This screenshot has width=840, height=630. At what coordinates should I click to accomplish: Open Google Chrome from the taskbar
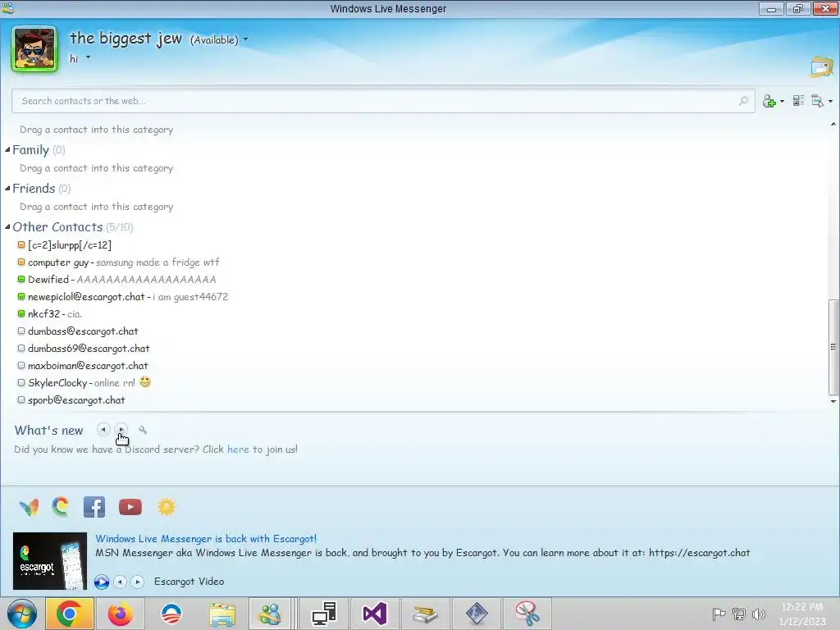pos(69,614)
